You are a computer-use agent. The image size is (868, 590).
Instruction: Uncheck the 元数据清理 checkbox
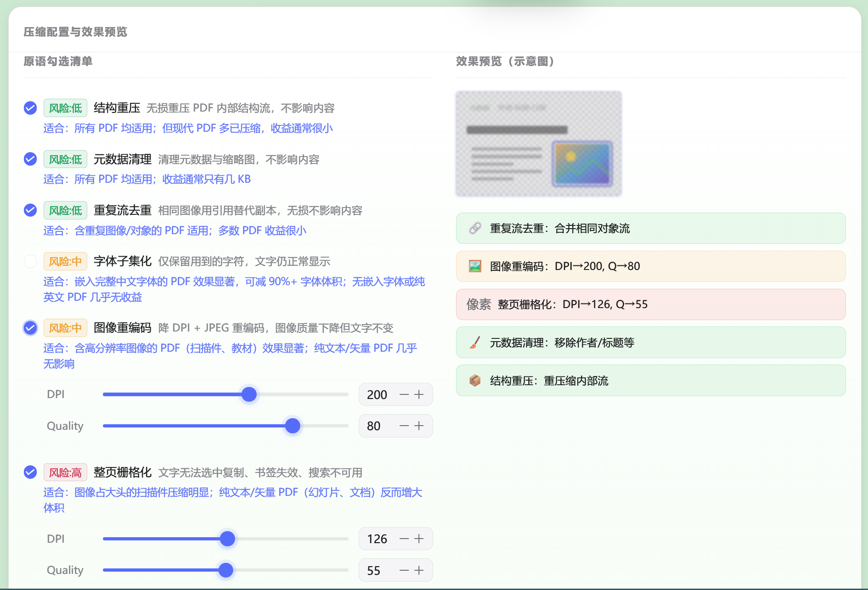click(30, 159)
